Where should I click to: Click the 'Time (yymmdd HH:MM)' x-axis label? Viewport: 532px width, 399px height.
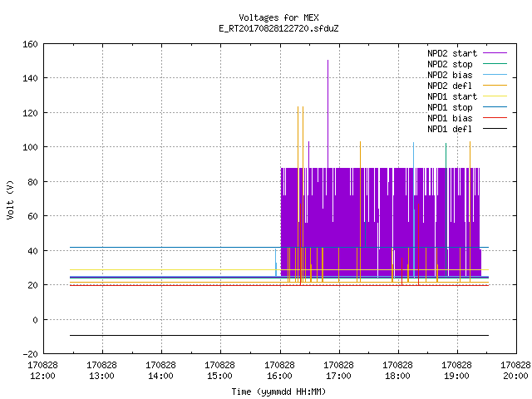click(x=278, y=392)
